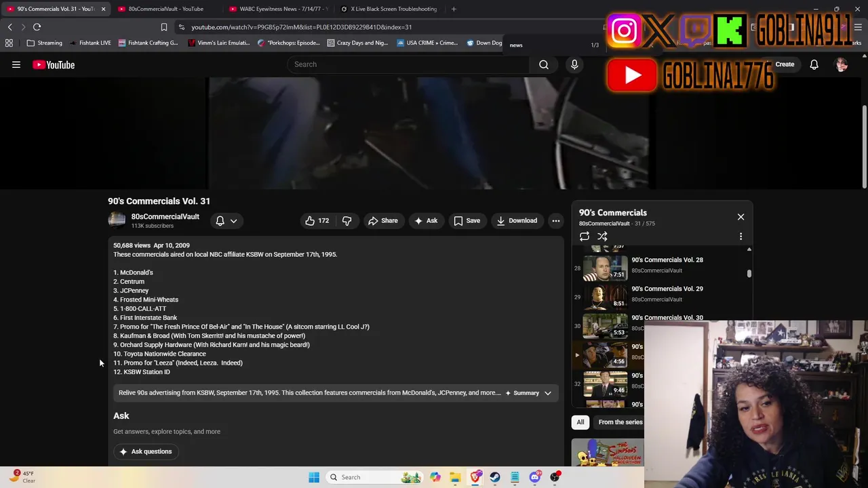This screenshot has height=488, width=868.
Task: Open the browser apps grid icon
Action: point(9,43)
